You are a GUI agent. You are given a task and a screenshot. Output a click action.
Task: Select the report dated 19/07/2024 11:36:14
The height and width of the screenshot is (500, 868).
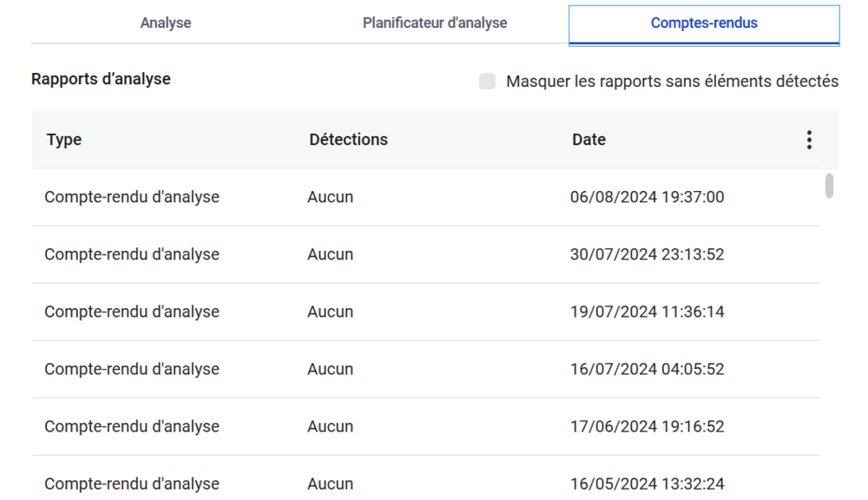[x=647, y=312]
